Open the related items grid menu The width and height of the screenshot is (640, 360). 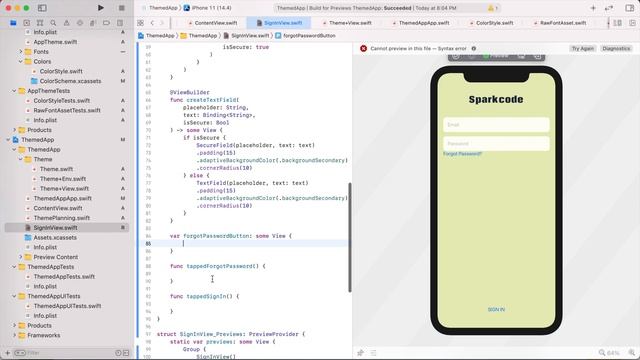(x=140, y=23)
